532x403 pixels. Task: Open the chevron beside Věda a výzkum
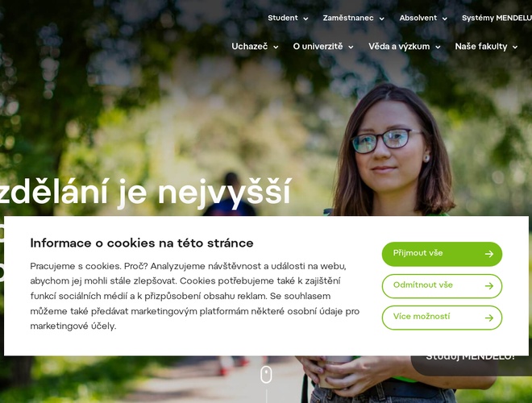tap(438, 48)
